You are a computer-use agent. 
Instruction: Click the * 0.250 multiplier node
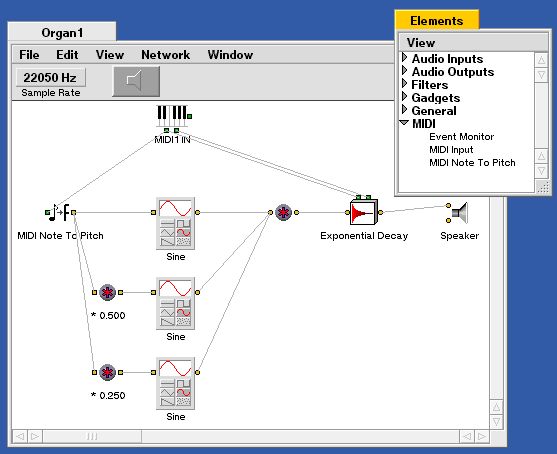click(x=107, y=372)
